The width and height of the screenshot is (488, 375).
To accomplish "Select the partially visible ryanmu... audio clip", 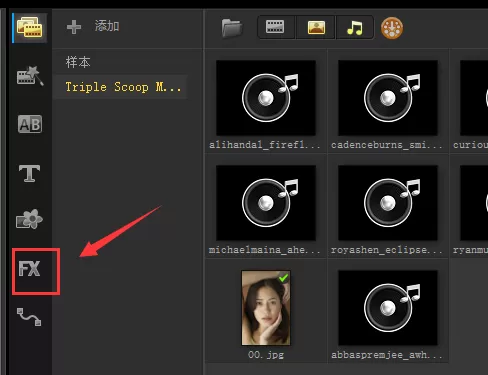I will point(474,203).
